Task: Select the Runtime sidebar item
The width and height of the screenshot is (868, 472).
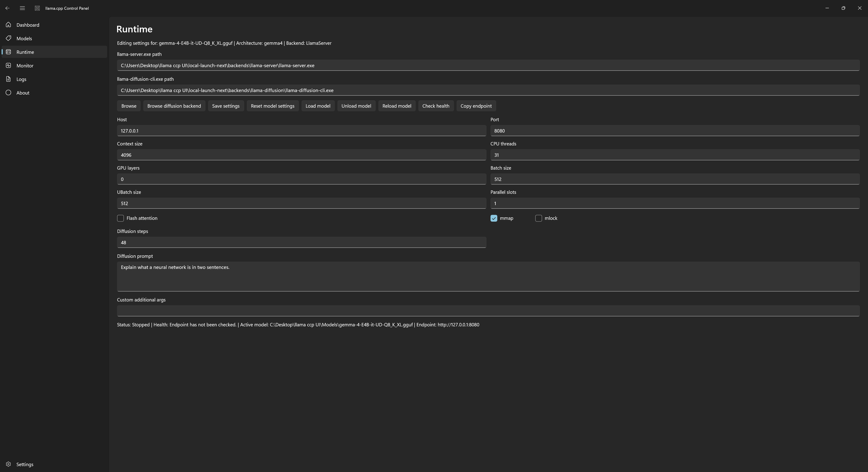Action: coord(54,52)
